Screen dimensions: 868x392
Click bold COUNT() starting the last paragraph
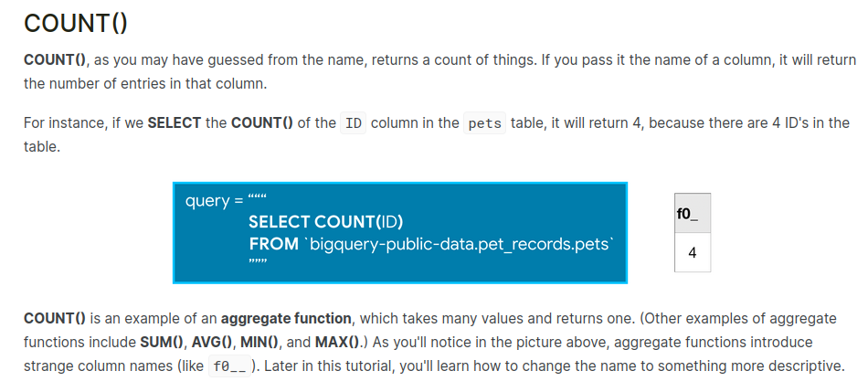click(x=55, y=319)
